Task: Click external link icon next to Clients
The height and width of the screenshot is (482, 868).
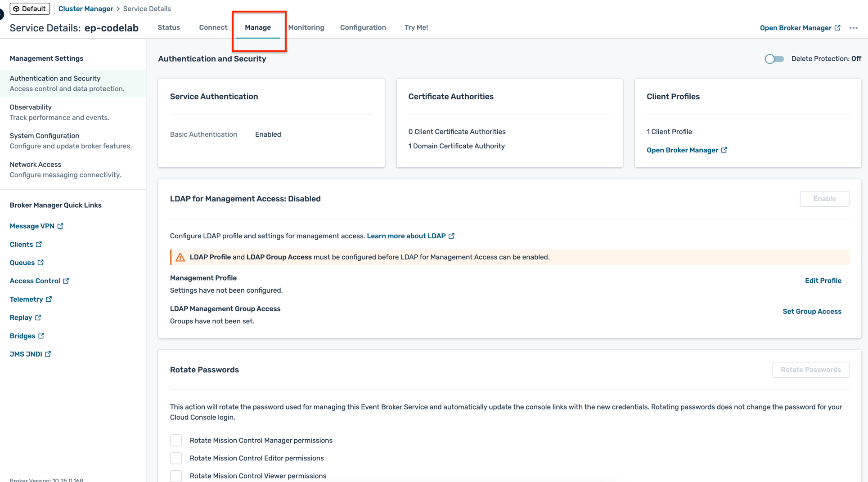Action: 39,244
